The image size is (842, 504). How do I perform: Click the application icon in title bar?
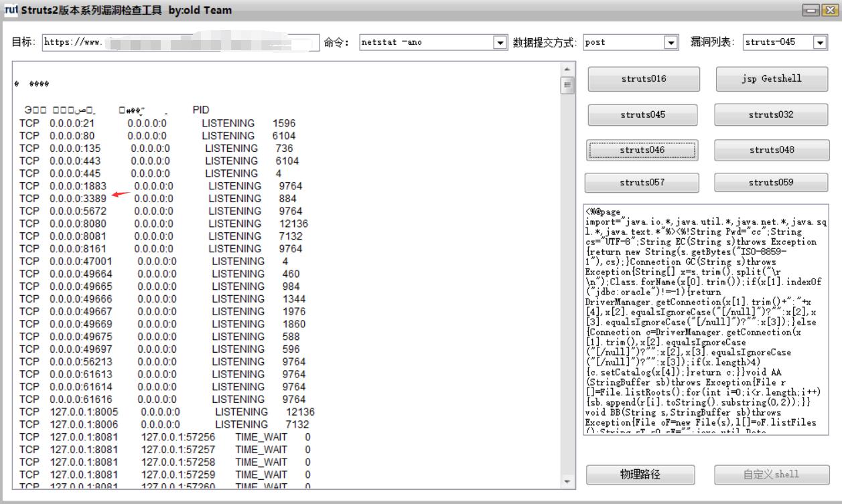coord(10,10)
